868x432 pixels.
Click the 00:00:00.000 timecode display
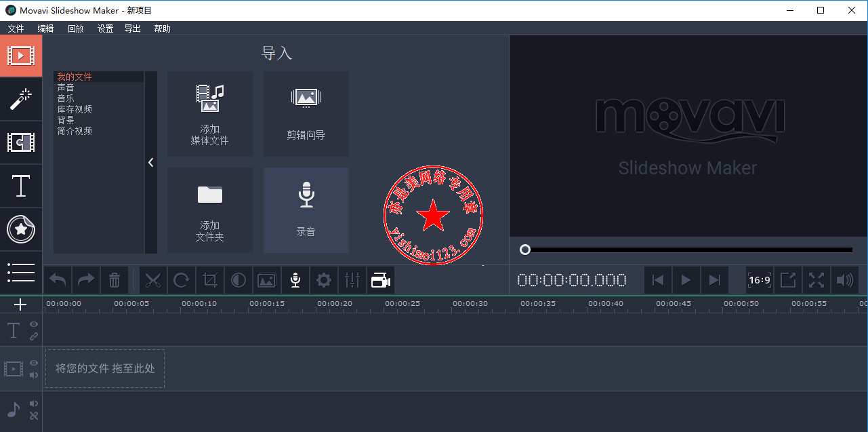click(x=572, y=280)
